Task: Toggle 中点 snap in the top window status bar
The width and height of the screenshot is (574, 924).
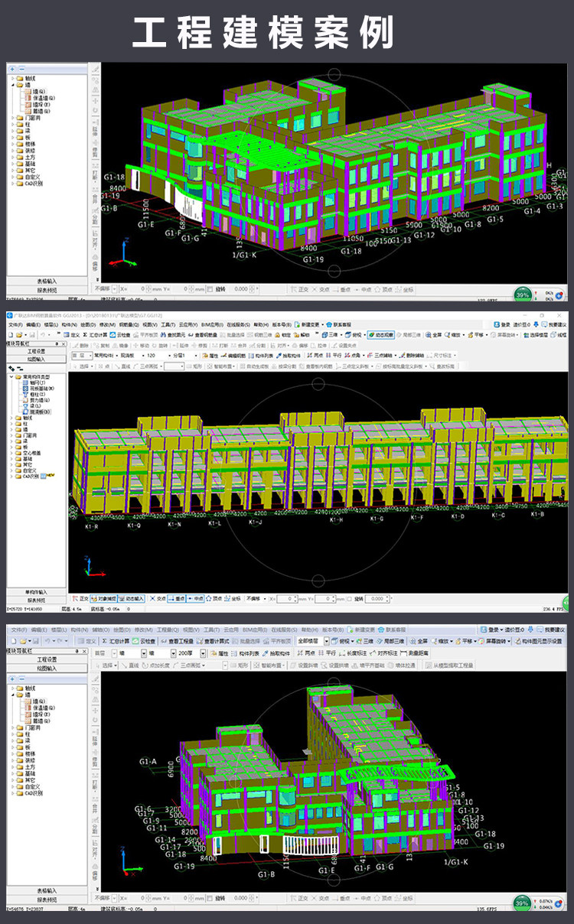Action: (x=364, y=291)
